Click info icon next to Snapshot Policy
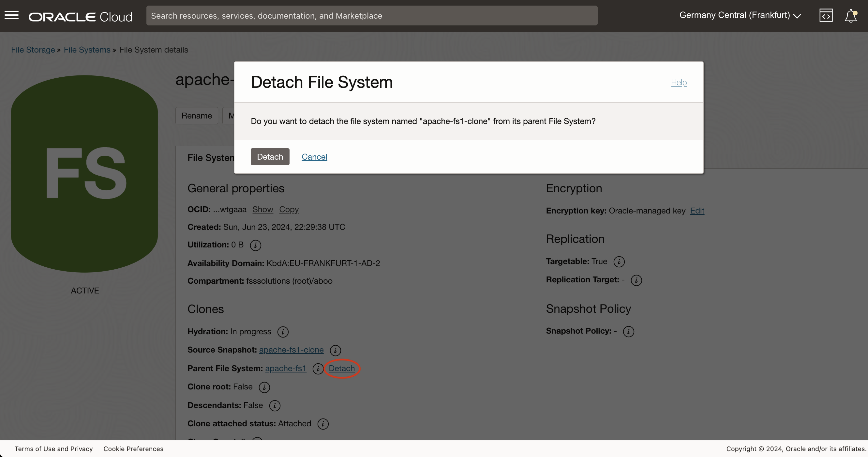The width and height of the screenshot is (868, 457). point(628,332)
